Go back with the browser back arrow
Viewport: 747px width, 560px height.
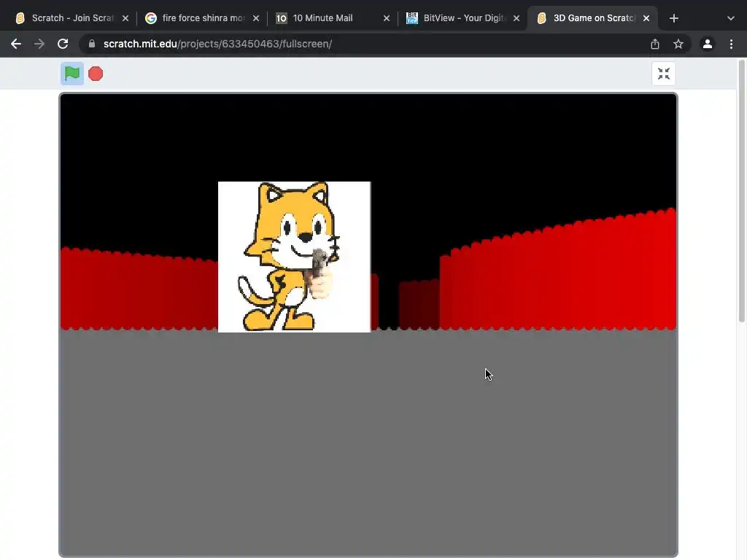(16, 44)
